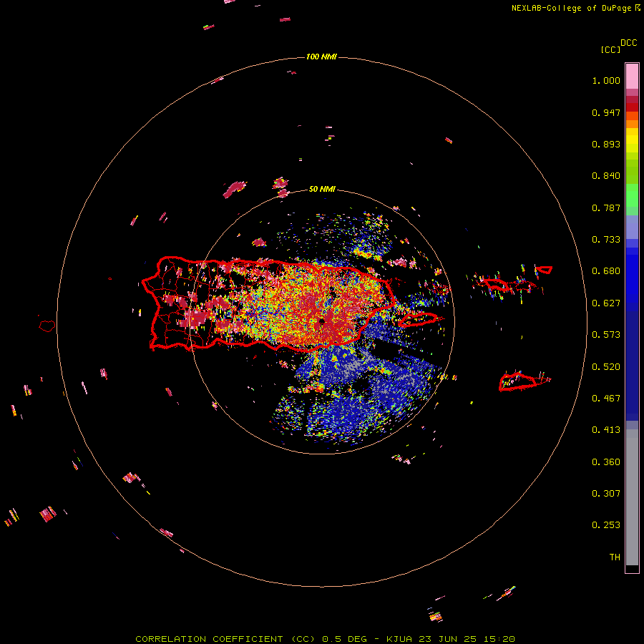This screenshot has width=644, height=644.
Task: Select the 0.840 scale value
Action: 606,176
